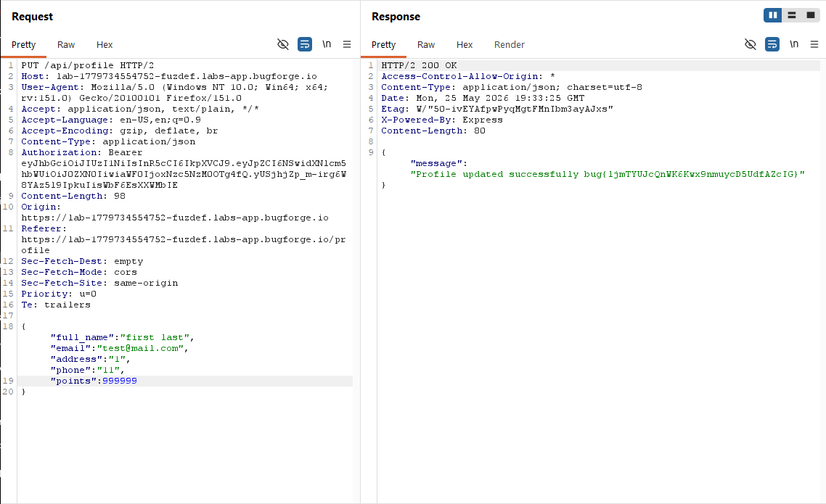
Task: Select top-bottom split layout icon
Action: pos(791,15)
